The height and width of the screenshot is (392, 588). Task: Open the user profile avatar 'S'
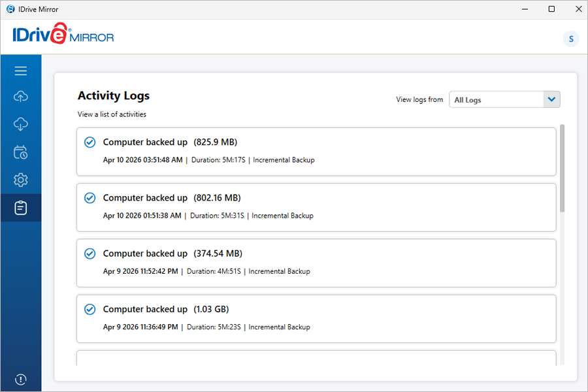[570, 39]
